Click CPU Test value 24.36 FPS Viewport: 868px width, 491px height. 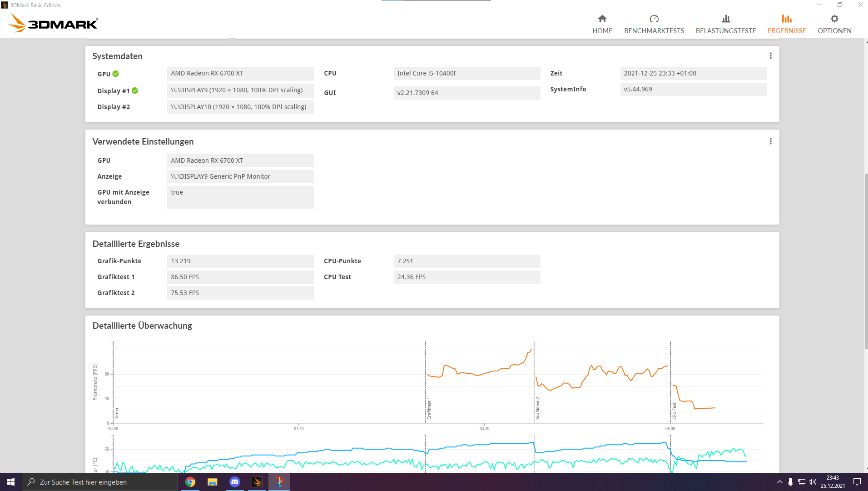(467, 277)
